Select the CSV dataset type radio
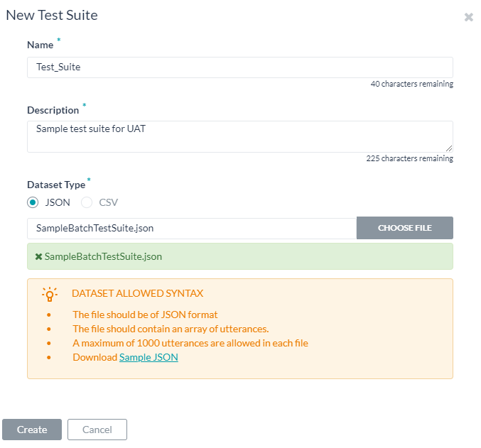 coord(87,202)
